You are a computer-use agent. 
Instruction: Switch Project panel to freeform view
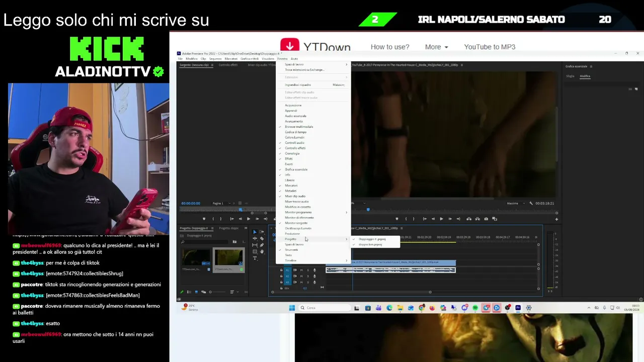[x=203, y=292]
